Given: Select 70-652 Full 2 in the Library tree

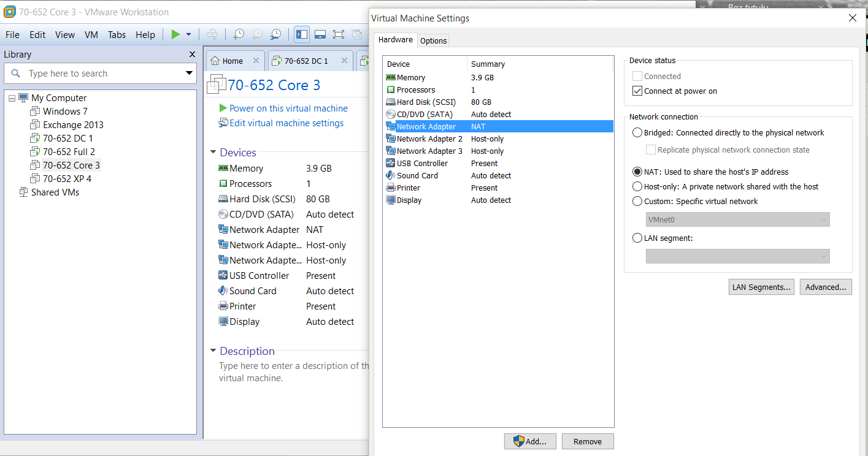Looking at the screenshot, I should [x=69, y=151].
